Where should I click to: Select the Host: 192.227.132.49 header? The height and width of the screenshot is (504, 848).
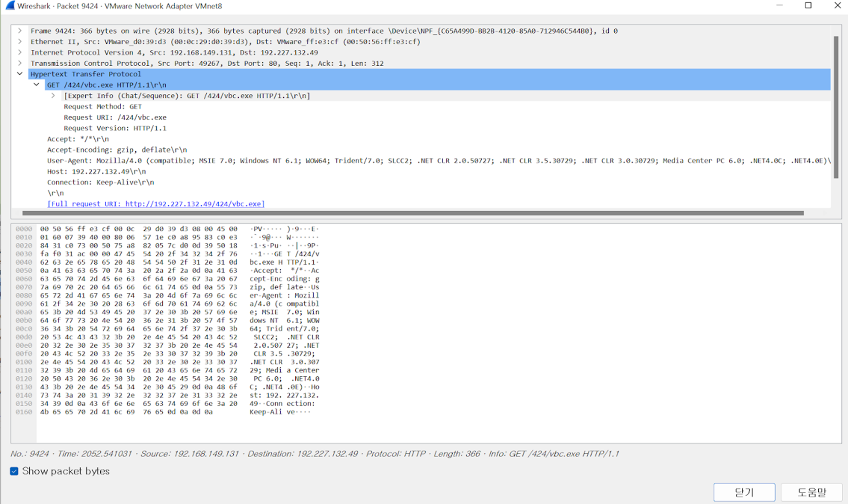click(96, 172)
